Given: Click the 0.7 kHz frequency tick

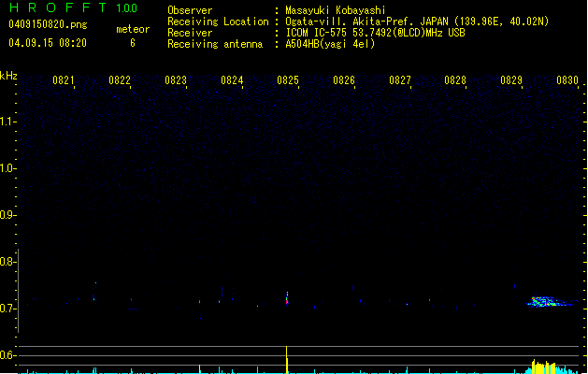Looking at the screenshot, I should (x=7, y=309).
